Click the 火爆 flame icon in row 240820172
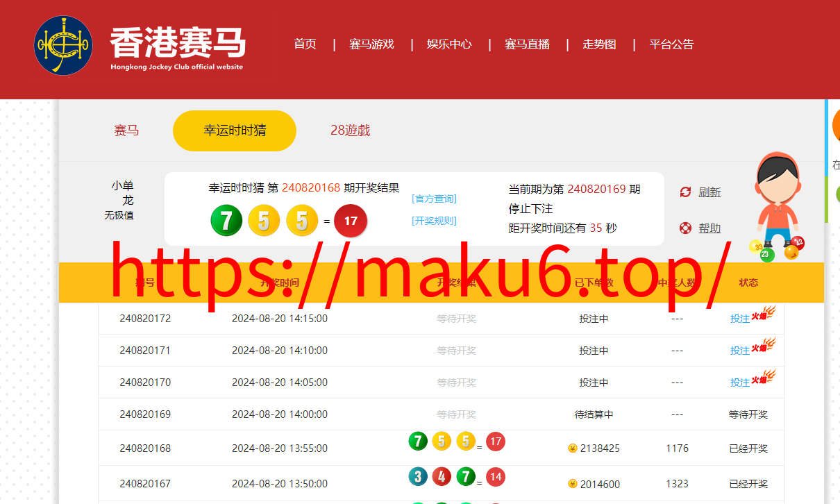This screenshot has width=840, height=504. 763,314
